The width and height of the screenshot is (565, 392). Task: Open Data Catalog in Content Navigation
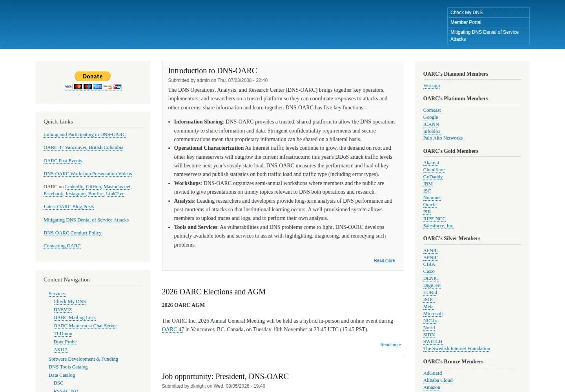[x=62, y=375]
